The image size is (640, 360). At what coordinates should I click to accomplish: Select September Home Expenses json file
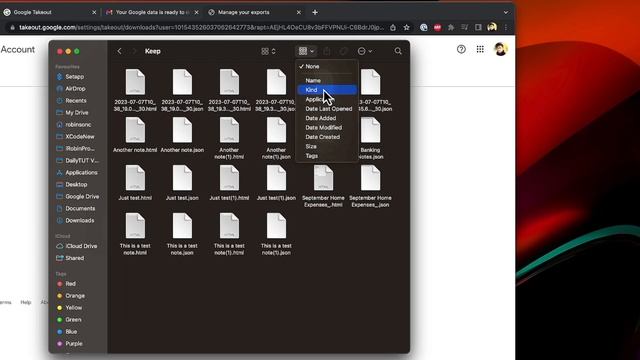point(370,186)
